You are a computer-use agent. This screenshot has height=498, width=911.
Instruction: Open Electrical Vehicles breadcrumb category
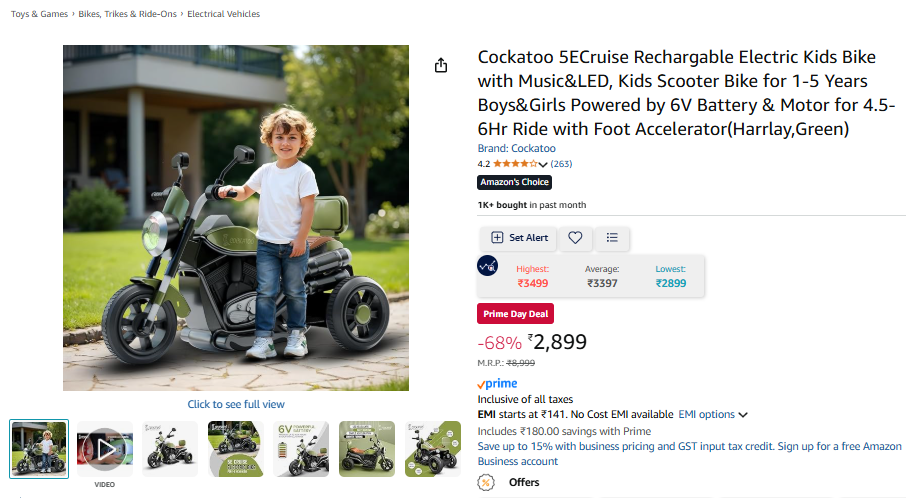223,14
